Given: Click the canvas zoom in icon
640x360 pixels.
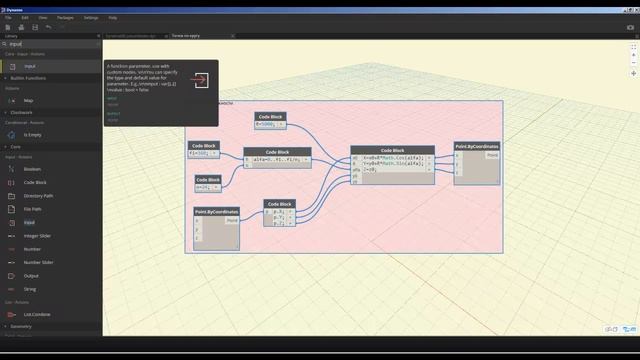Looking at the screenshot, I should (x=633, y=55).
